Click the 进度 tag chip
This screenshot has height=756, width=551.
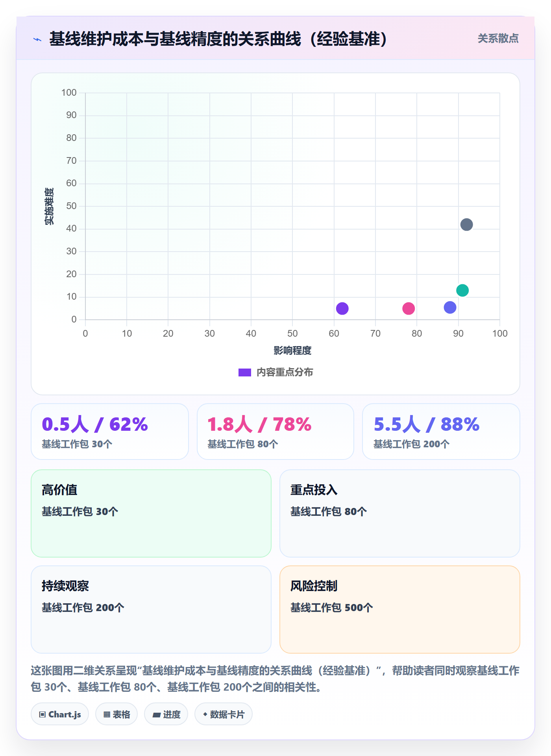click(166, 714)
